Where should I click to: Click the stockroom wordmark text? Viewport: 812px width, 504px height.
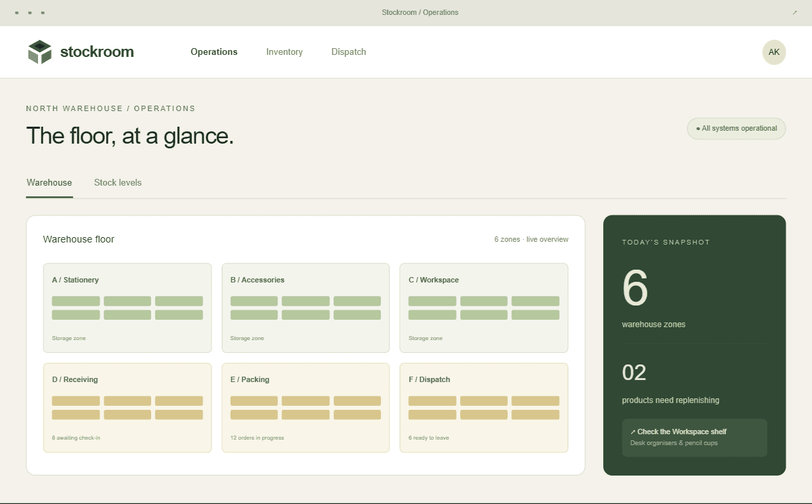tap(97, 51)
